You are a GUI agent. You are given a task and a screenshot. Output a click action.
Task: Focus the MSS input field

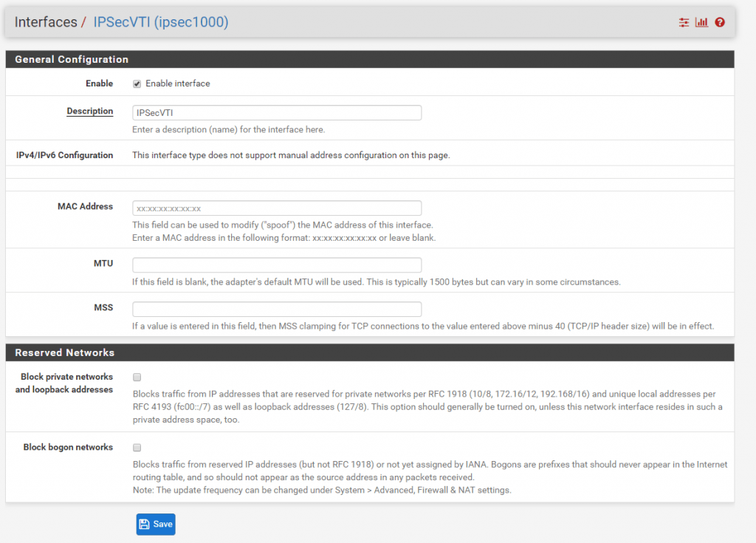coord(277,310)
